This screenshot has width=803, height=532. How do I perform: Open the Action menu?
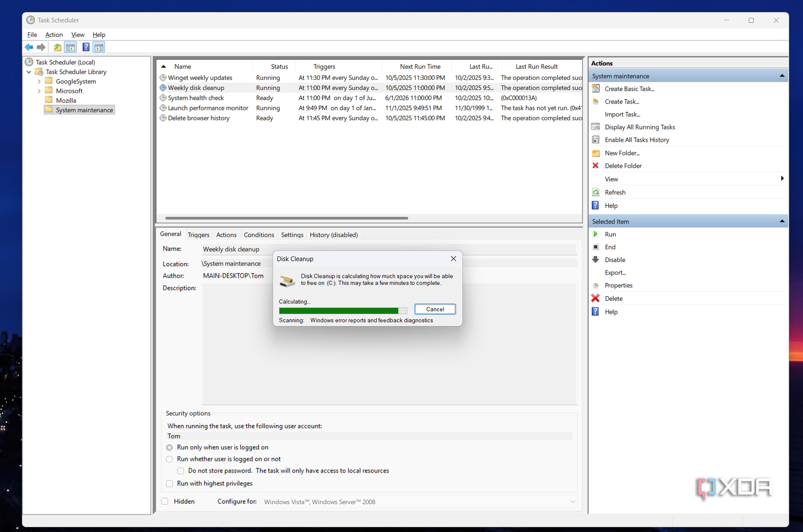click(54, 35)
